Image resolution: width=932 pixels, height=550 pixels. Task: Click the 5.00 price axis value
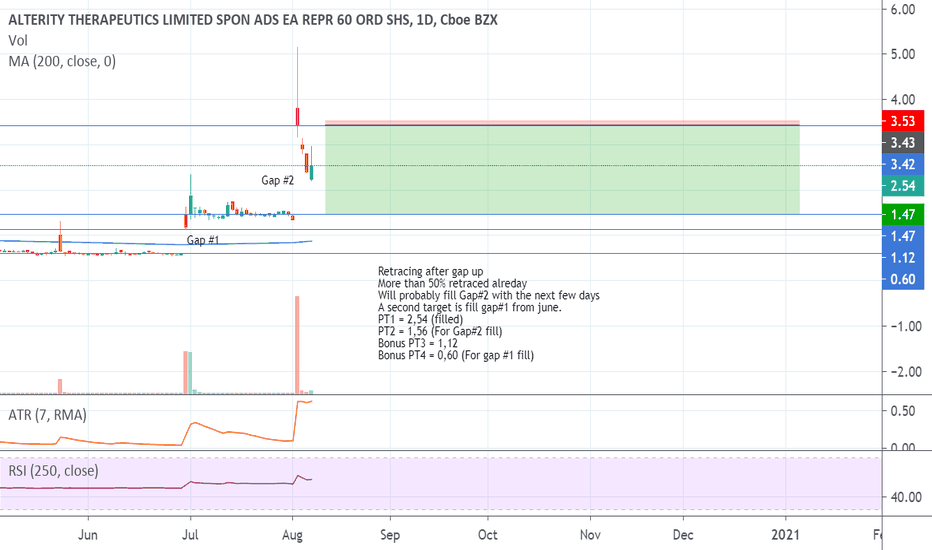(x=903, y=54)
